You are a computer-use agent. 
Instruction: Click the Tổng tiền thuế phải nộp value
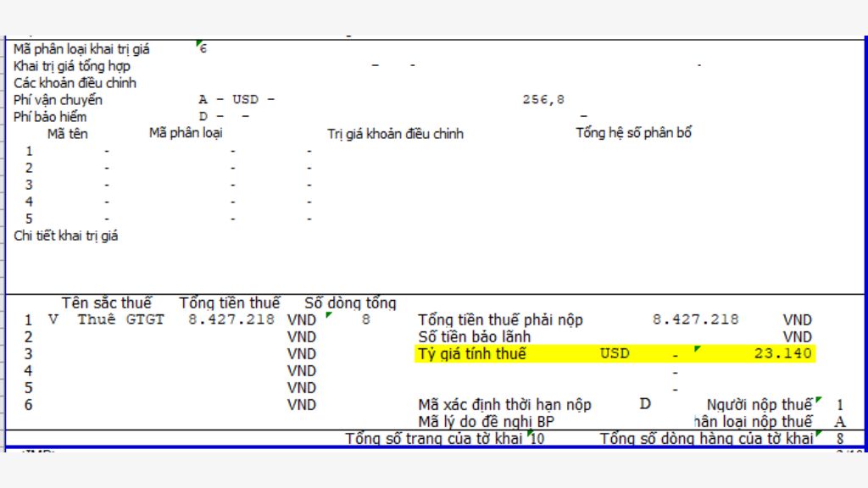click(695, 319)
